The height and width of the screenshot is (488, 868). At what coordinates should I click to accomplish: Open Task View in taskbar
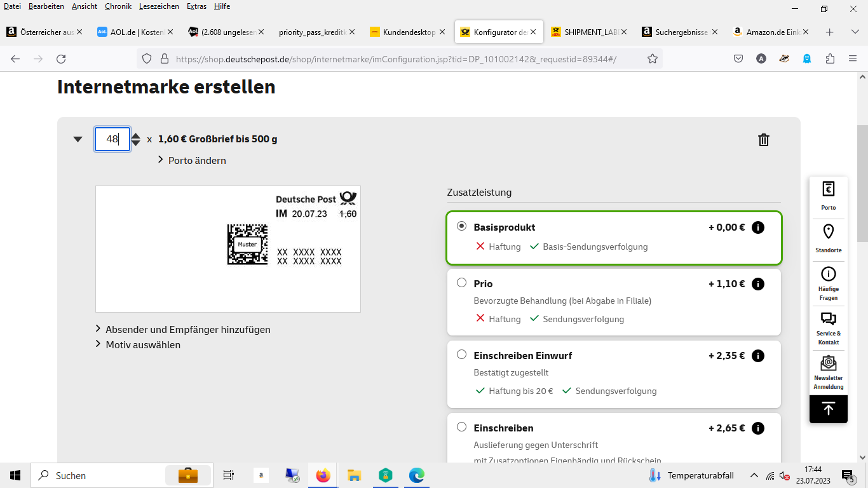point(229,475)
